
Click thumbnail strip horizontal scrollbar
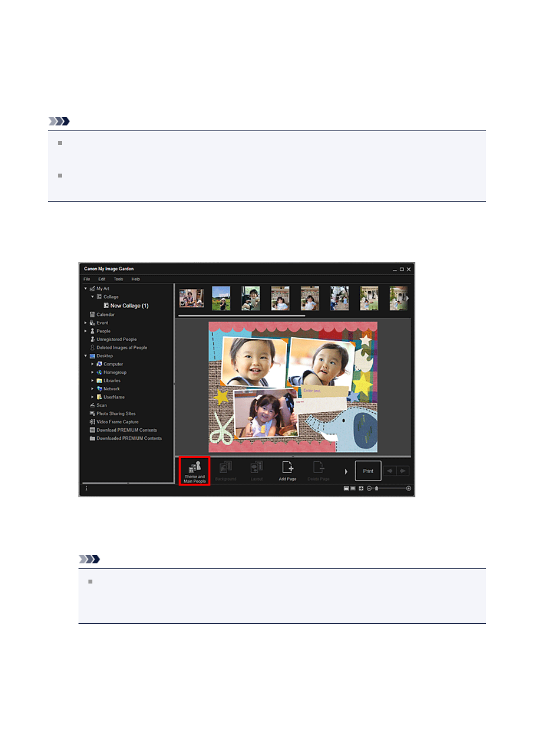click(242, 316)
